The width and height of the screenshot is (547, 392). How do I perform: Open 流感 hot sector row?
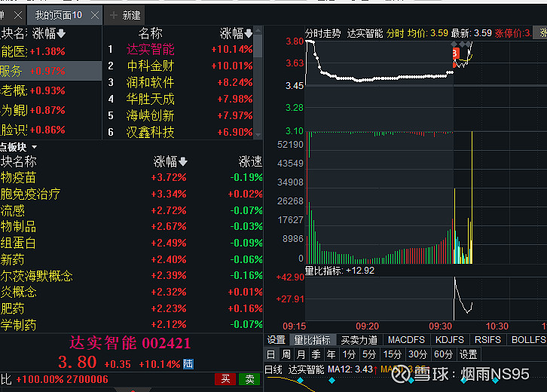coord(131,210)
